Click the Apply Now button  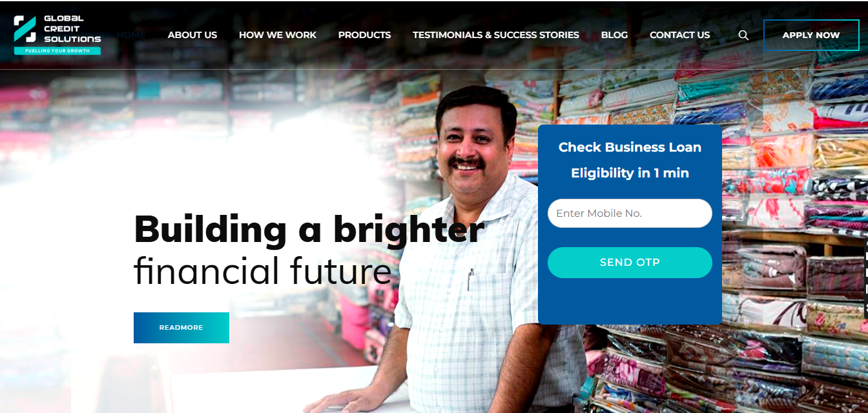(x=811, y=35)
